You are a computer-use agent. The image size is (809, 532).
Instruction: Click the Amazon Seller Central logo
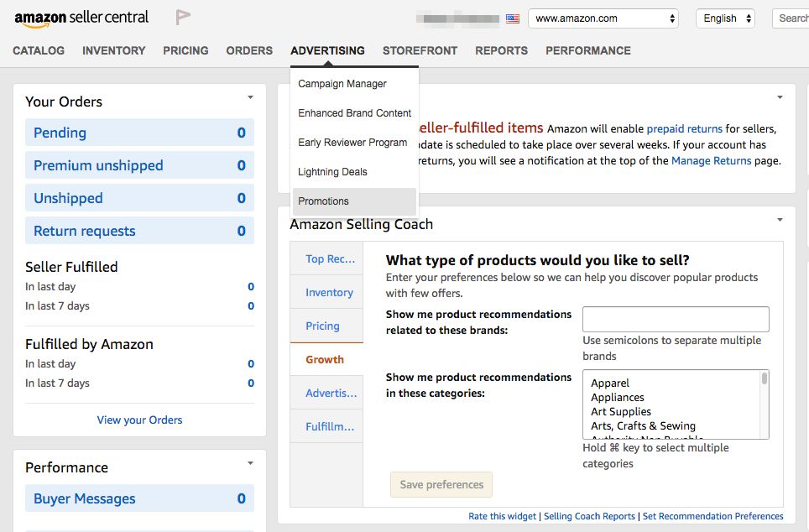pos(81,17)
